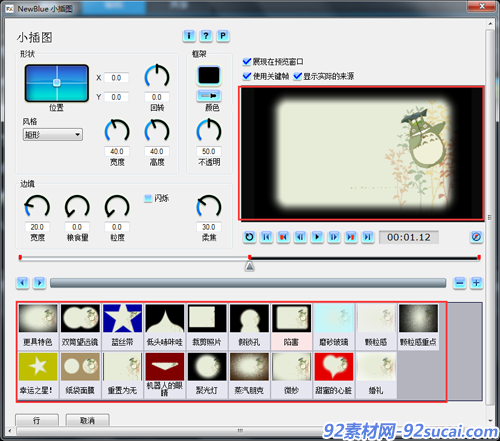The height and width of the screenshot is (441, 500).
Task: Open the 风格 style dropdown showing 矩形
Action: 53,135
